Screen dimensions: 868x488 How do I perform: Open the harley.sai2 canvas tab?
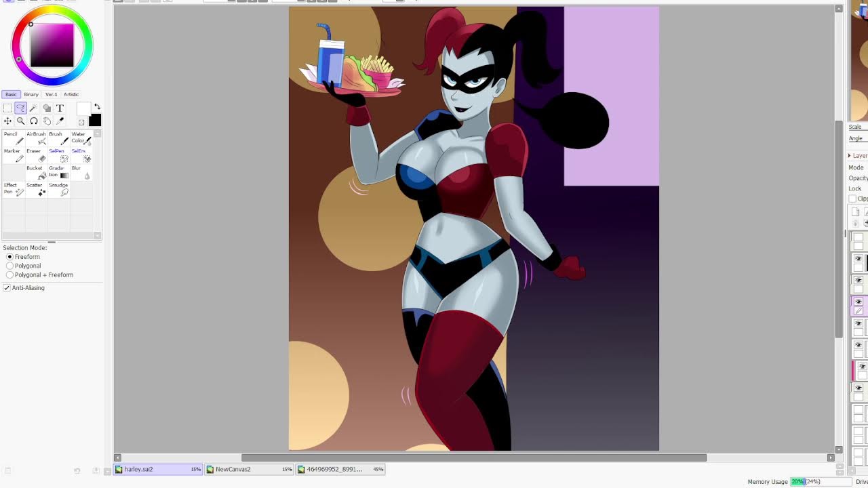click(158, 469)
